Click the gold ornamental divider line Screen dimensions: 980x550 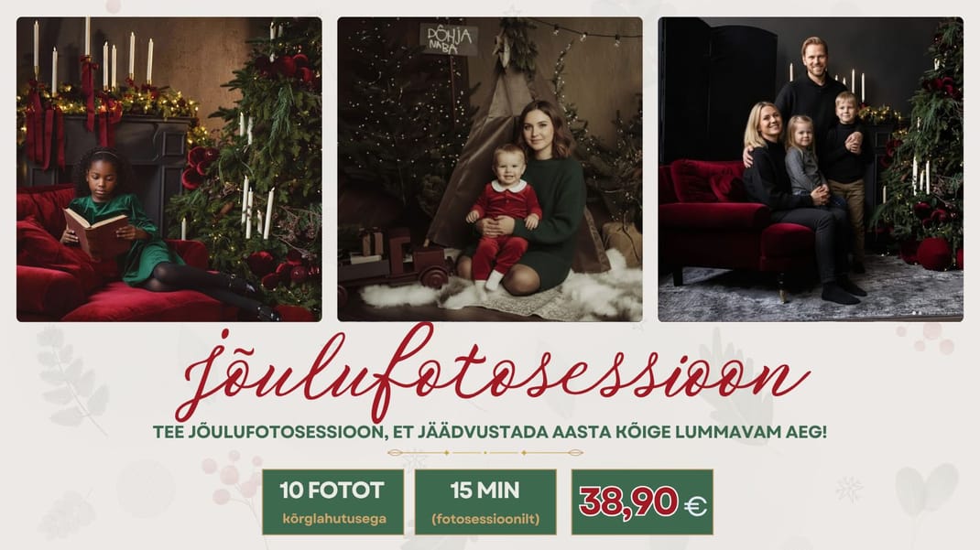[485, 453]
